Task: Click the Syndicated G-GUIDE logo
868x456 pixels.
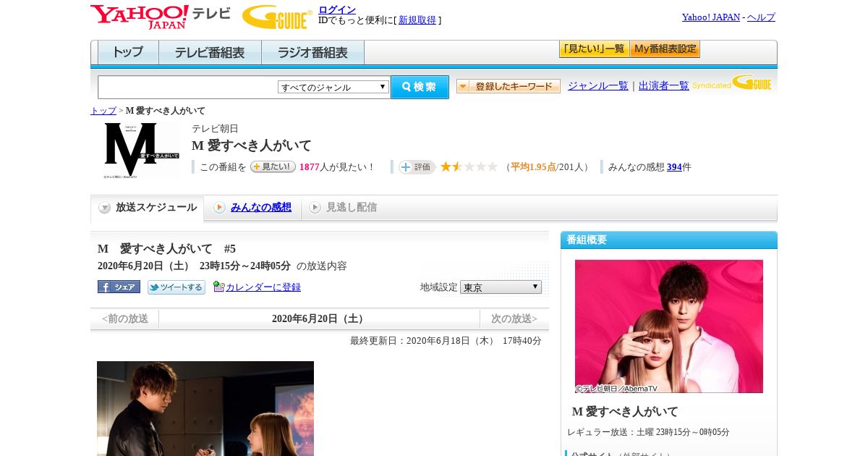Action: point(732,83)
